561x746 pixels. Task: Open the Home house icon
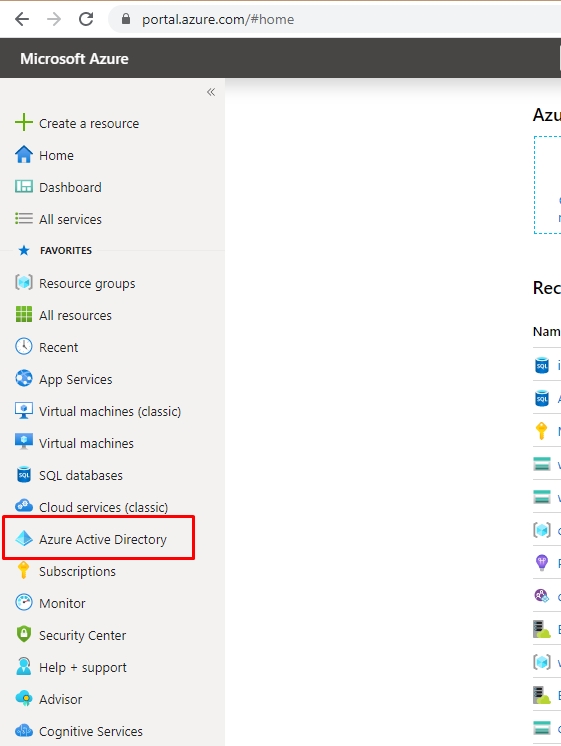[23, 155]
